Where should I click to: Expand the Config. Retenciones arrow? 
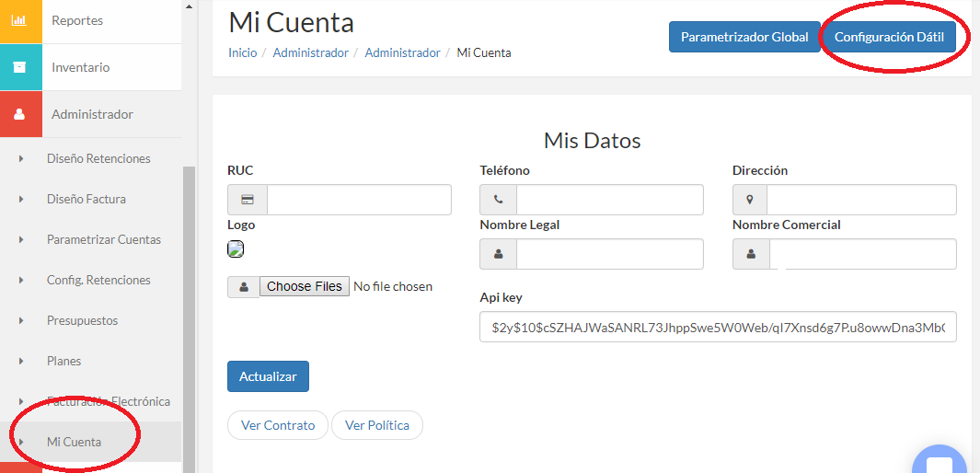(x=21, y=280)
